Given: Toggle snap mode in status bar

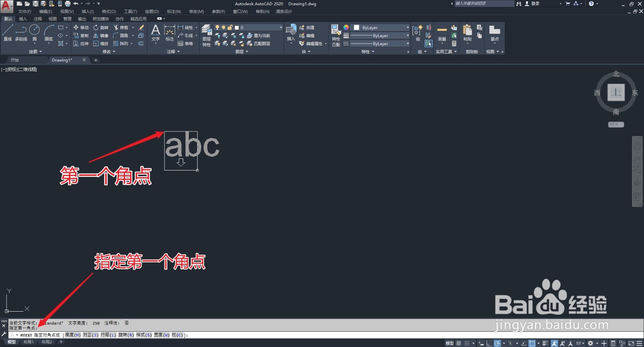Looking at the screenshot, I should point(467,343).
